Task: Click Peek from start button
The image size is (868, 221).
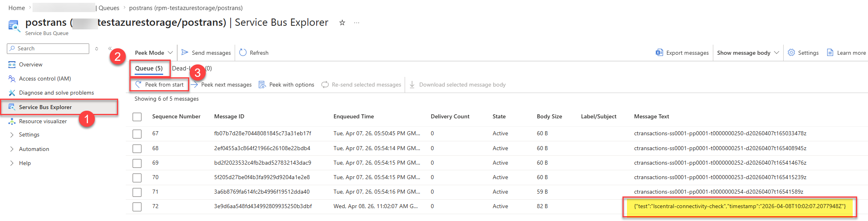Action: (x=160, y=85)
